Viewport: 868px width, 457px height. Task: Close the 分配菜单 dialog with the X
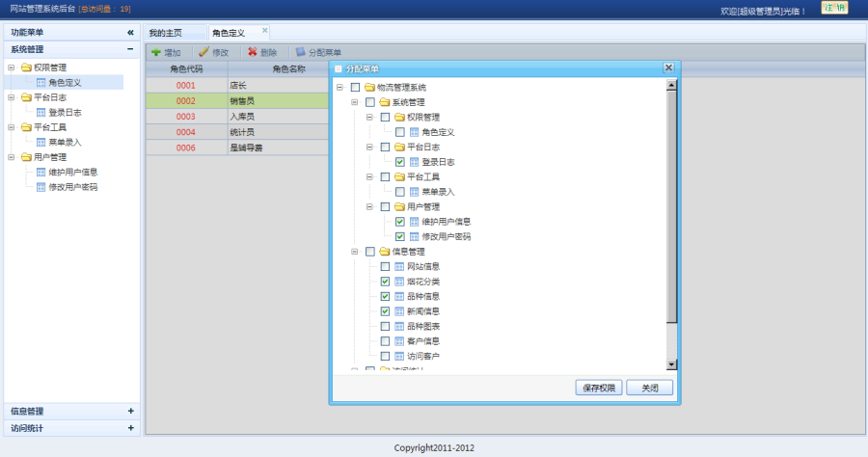point(668,67)
